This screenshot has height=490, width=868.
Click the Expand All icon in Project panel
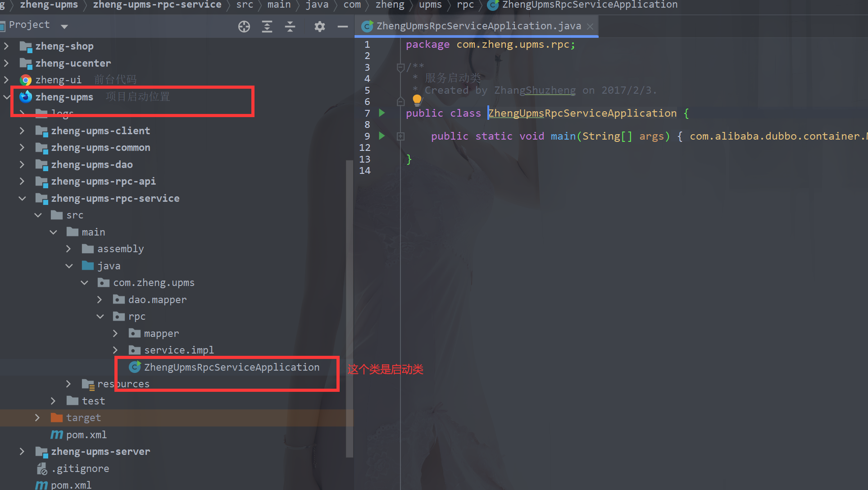pyautogui.click(x=267, y=27)
